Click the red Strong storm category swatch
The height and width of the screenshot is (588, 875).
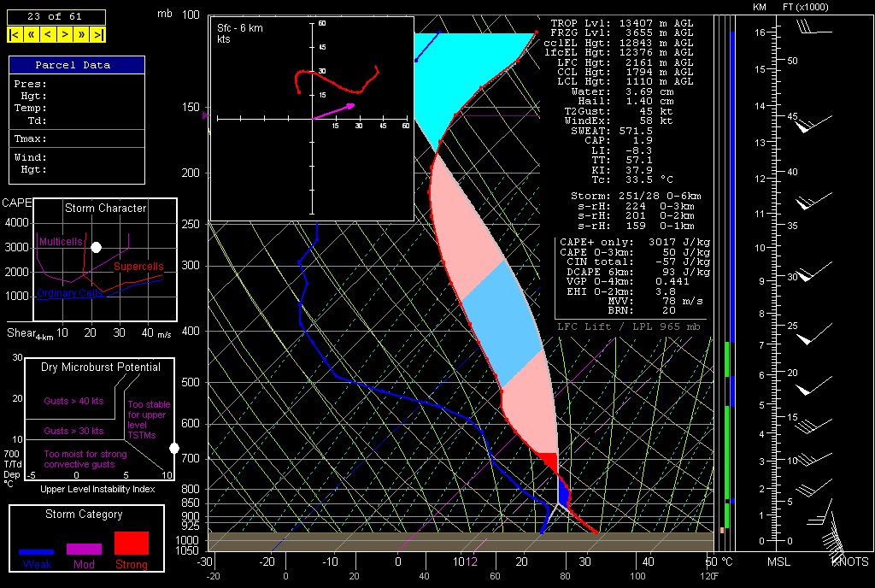(x=131, y=544)
